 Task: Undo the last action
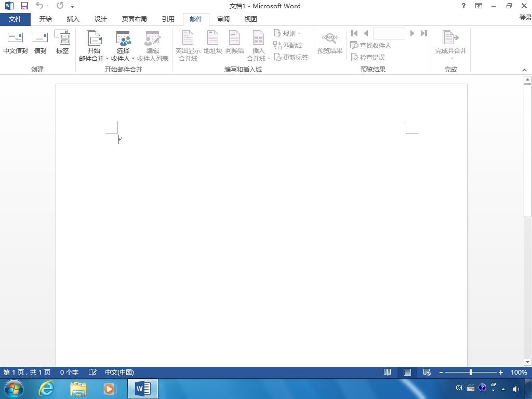click(39, 6)
